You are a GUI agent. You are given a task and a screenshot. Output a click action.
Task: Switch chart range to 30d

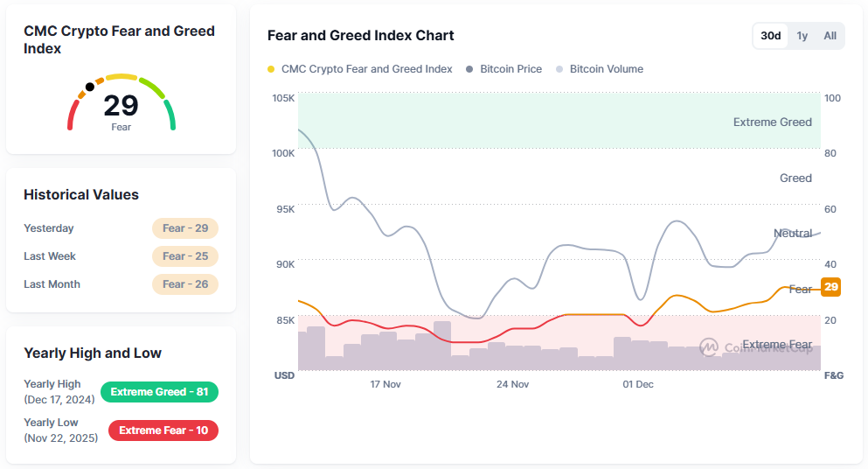coord(770,36)
